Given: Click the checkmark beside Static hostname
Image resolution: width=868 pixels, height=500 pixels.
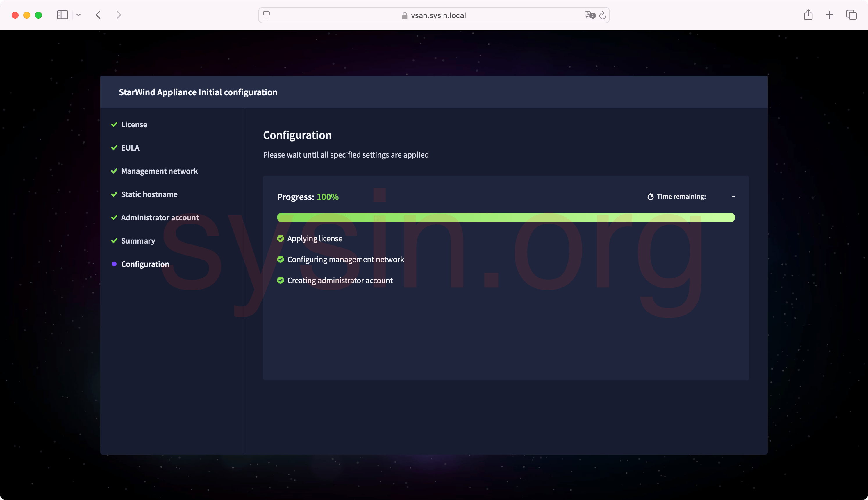Looking at the screenshot, I should pos(114,194).
